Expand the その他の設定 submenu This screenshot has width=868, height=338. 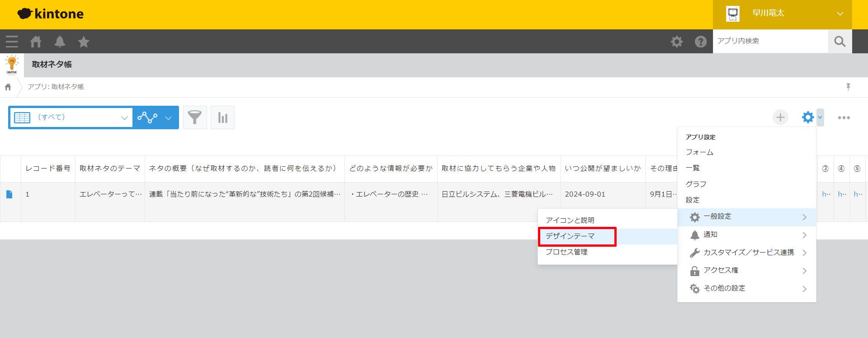(x=747, y=288)
